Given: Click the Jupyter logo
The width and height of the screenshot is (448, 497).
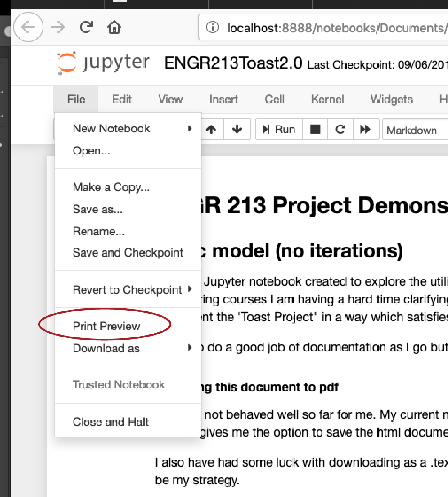Looking at the screenshot, I should coord(103,63).
